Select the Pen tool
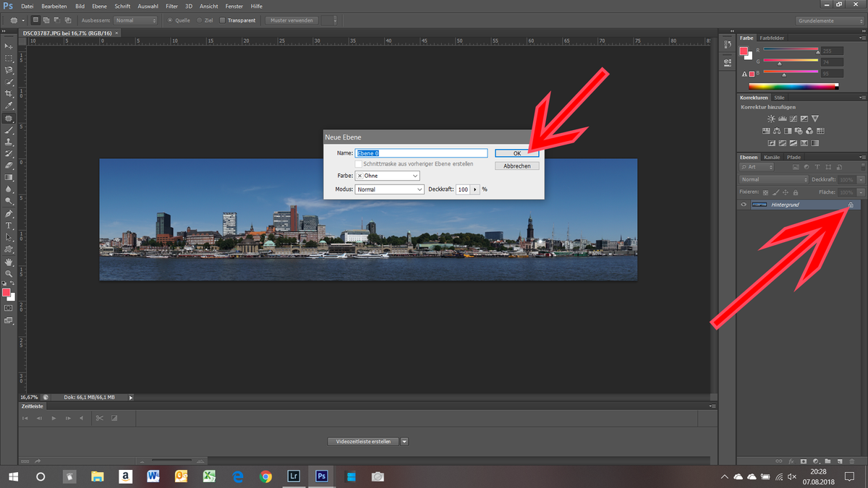This screenshot has width=868, height=488. [x=9, y=214]
